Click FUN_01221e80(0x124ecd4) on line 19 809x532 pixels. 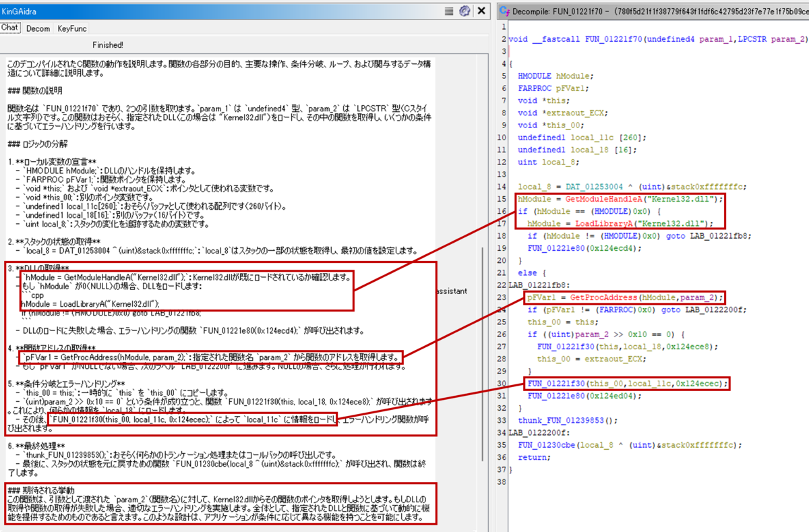pos(584,249)
